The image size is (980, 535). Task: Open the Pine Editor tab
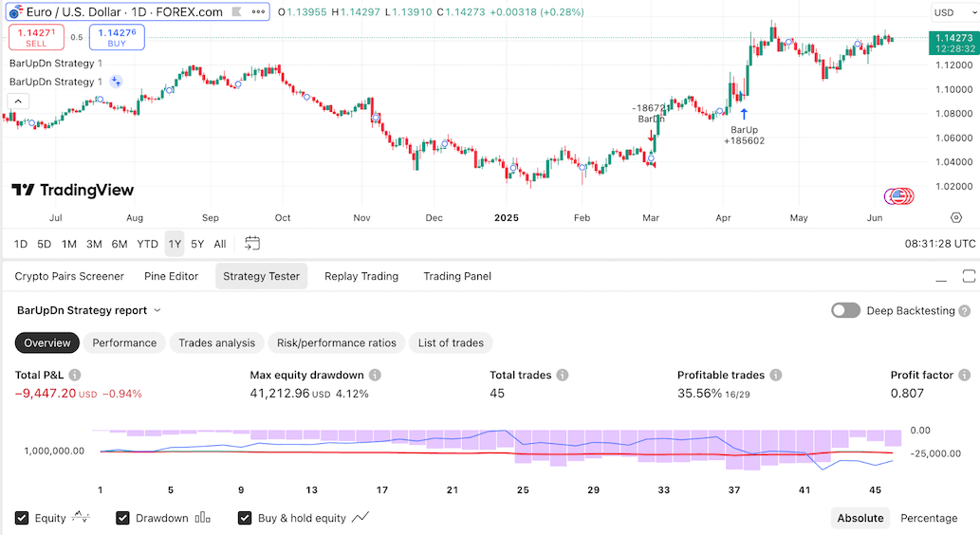172,276
